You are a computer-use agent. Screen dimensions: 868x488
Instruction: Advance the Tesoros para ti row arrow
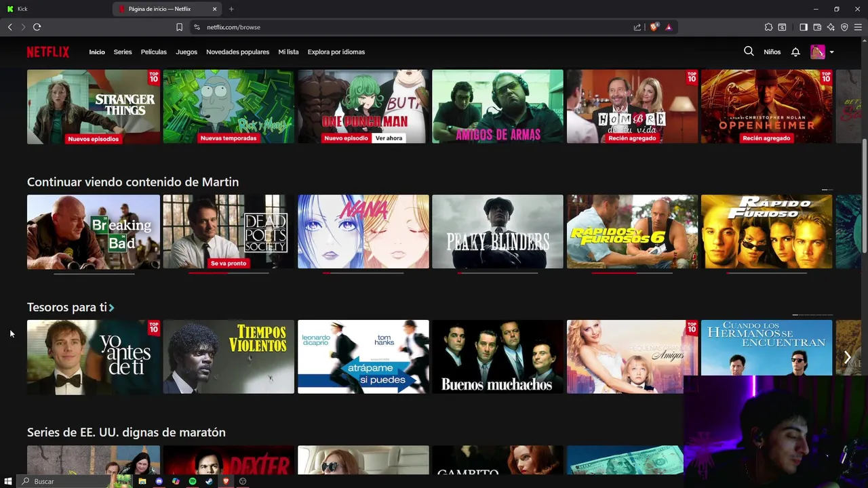click(x=848, y=357)
